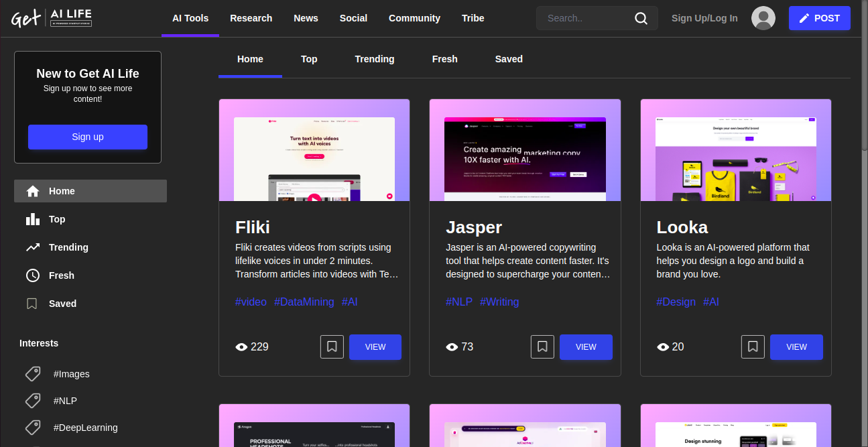
Task: Click the Sign up button
Action: 88,137
